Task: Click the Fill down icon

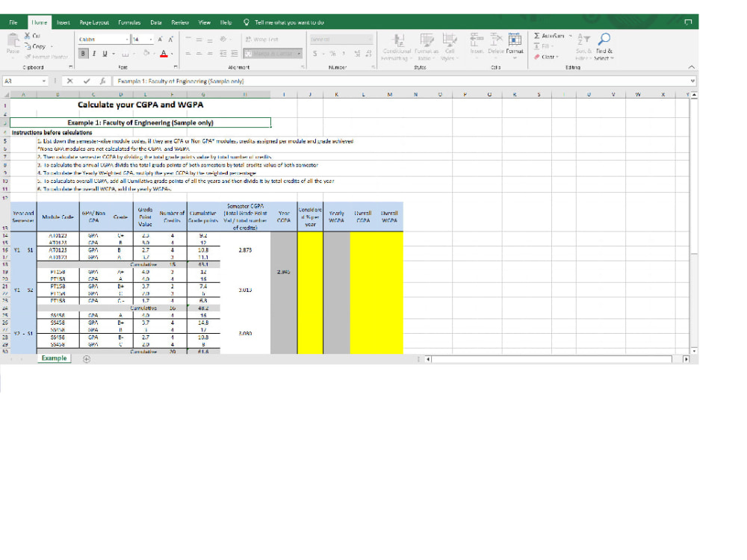Action: pyautogui.click(x=536, y=46)
